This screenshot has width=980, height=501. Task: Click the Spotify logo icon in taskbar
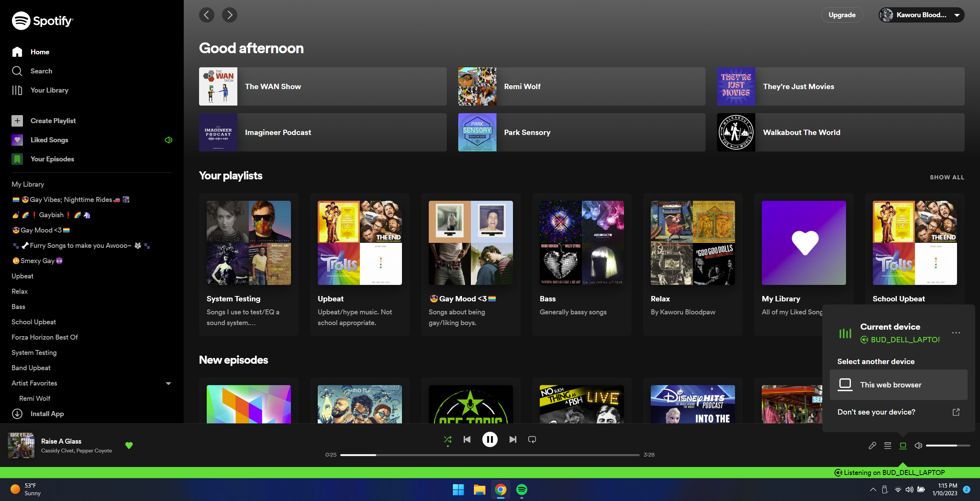(521, 490)
